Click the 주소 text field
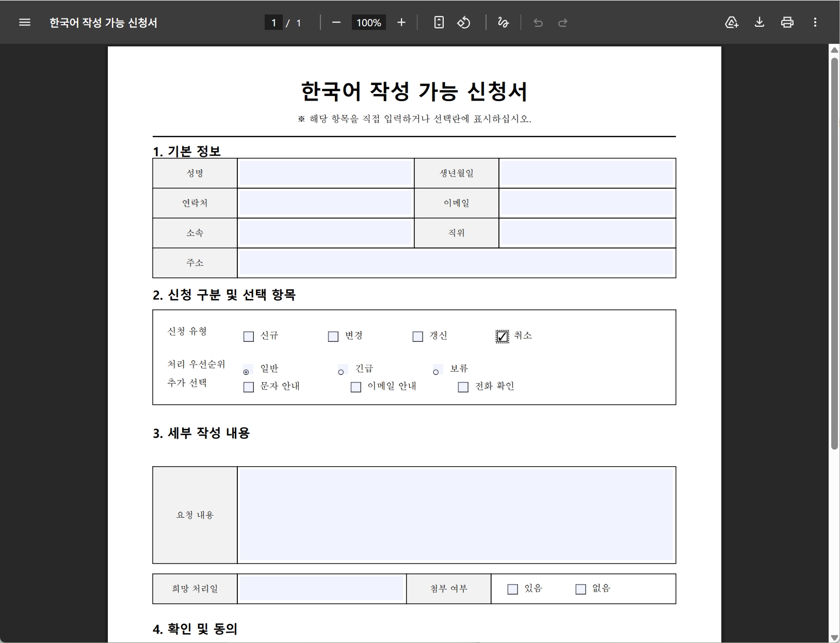This screenshot has height=643, width=840. pos(457,263)
